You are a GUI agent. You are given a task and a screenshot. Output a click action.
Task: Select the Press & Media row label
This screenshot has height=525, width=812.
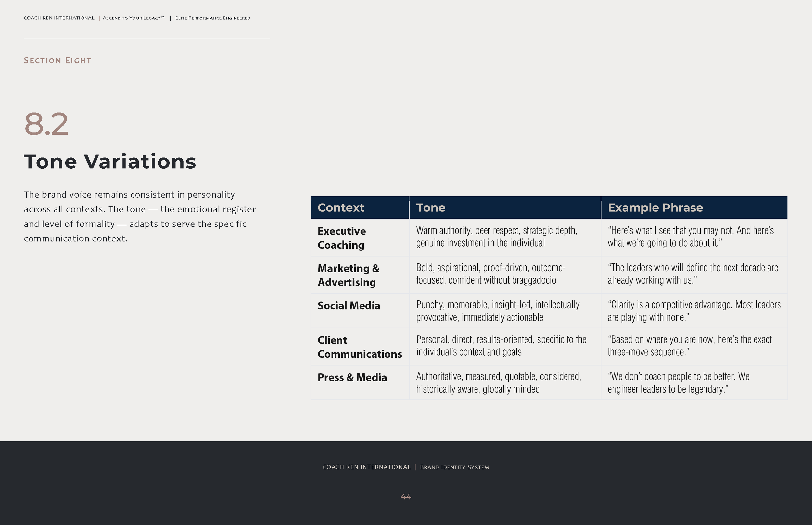coord(352,377)
